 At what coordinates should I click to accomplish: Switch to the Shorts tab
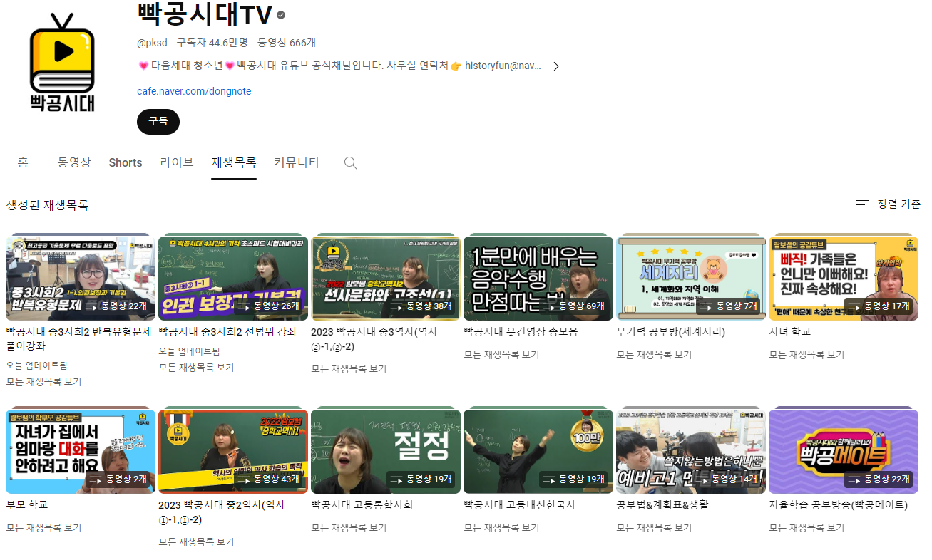126,162
